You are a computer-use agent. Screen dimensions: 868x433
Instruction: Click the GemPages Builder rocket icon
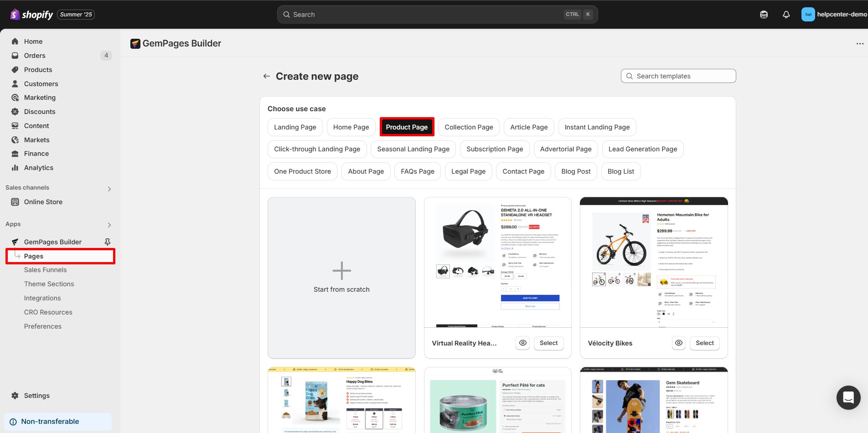tap(15, 242)
